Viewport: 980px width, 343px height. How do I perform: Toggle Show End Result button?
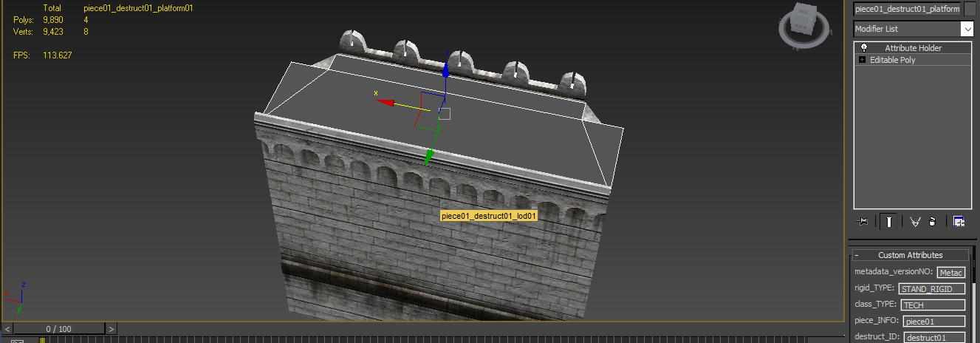point(889,221)
